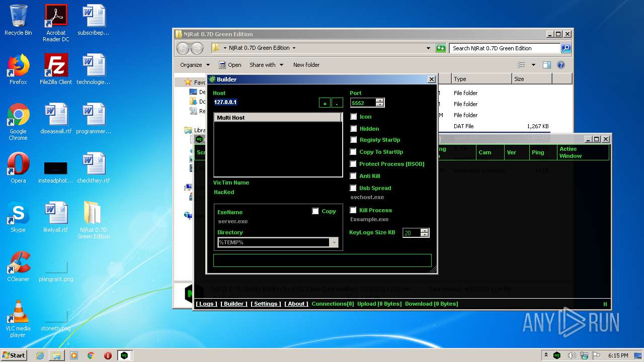Click Explorer Back navigation button
This screenshot has height=362, width=644.
click(183, 48)
